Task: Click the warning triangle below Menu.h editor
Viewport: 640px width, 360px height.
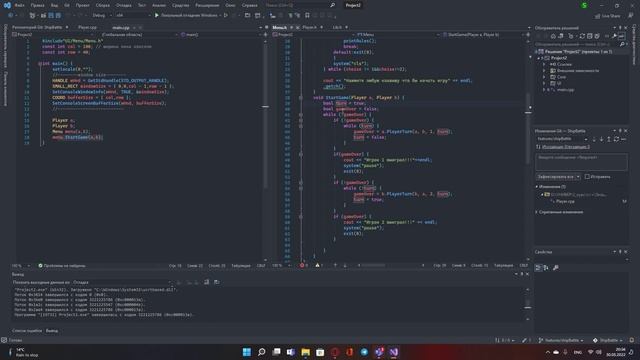Action: [318, 265]
